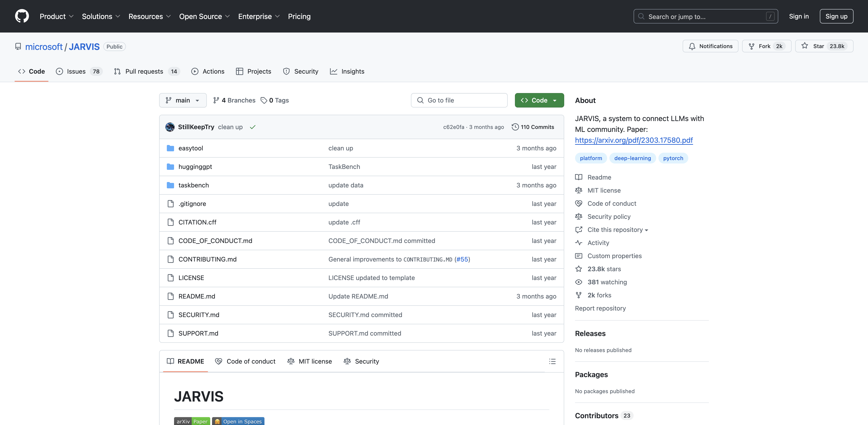The width and height of the screenshot is (868, 425).
Task: Open the Issues tab
Action: coord(79,71)
